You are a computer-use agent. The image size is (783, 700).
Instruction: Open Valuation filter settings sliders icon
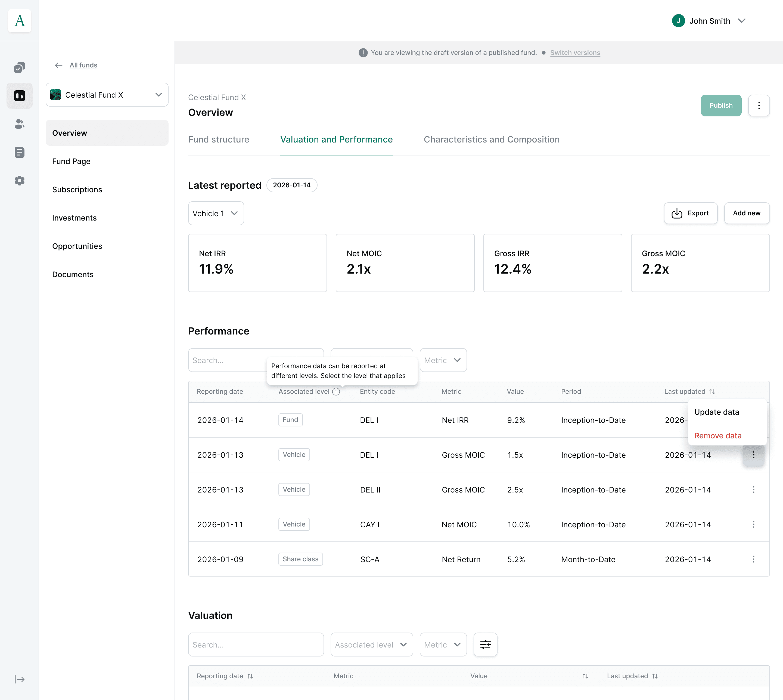485,645
